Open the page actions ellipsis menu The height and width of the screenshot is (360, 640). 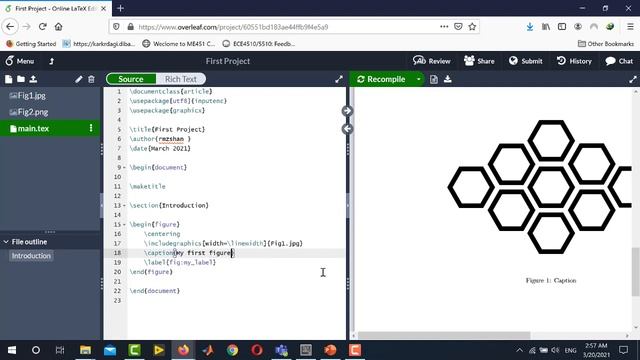click(x=444, y=27)
